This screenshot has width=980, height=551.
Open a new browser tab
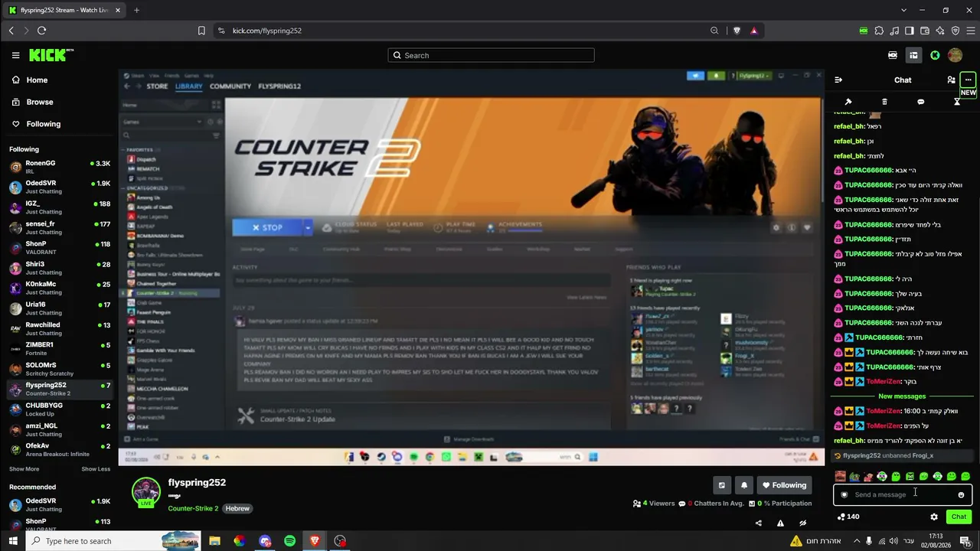(x=136, y=10)
